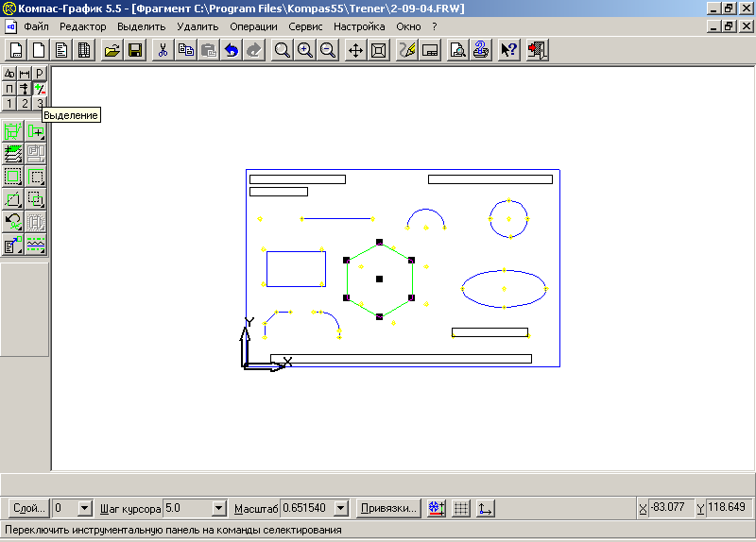
Task: Expand the select layer flyout tool
Action: [13, 154]
